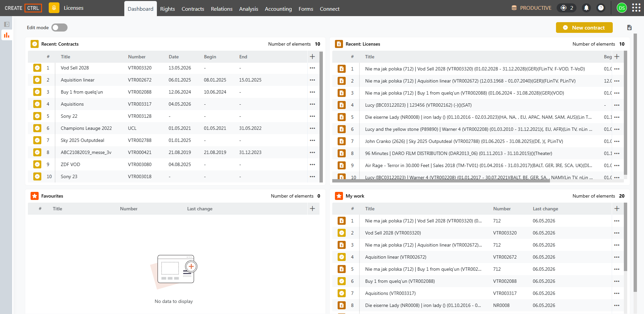Click the document export icon beside New contract
Viewport: 644px width, 314px height.
point(629,28)
